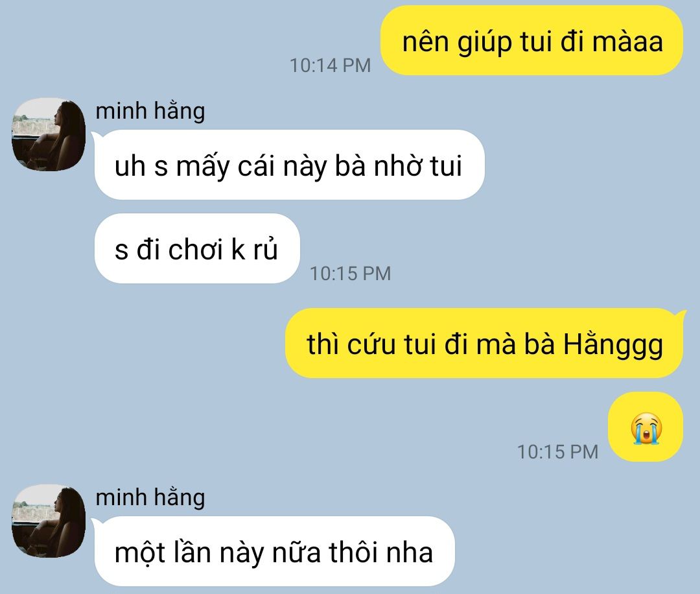Tap the word 'rủ' in the short white bubble

[266, 248]
